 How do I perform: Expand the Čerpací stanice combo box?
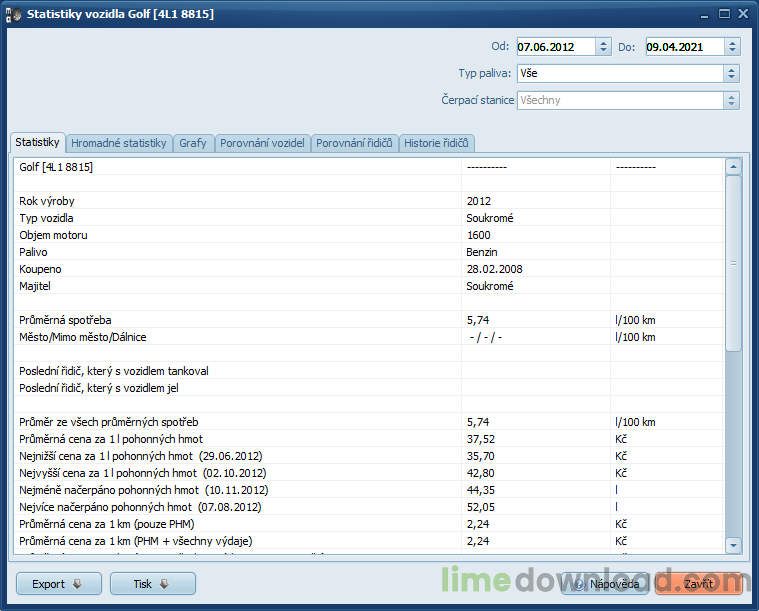[x=732, y=100]
